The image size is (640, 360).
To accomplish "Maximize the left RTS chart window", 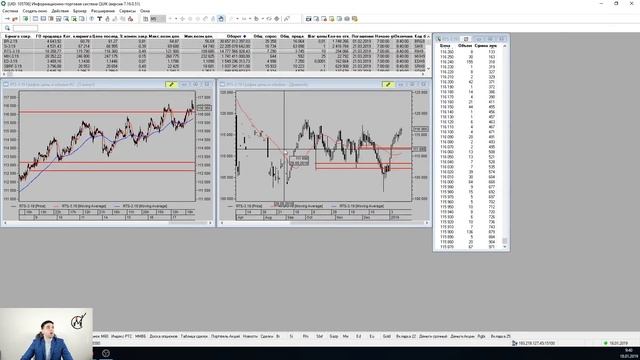I will pyautogui.click(x=196, y=84).
